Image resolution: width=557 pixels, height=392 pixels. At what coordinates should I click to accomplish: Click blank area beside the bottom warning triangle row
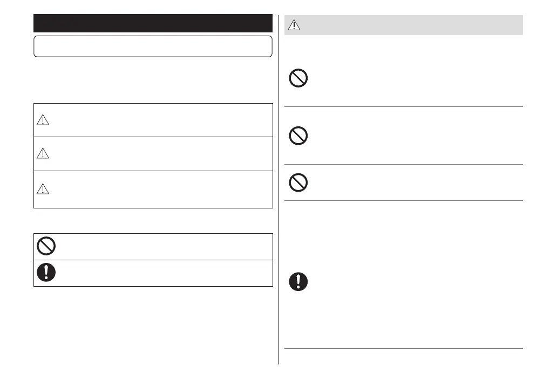coord(162,189)
